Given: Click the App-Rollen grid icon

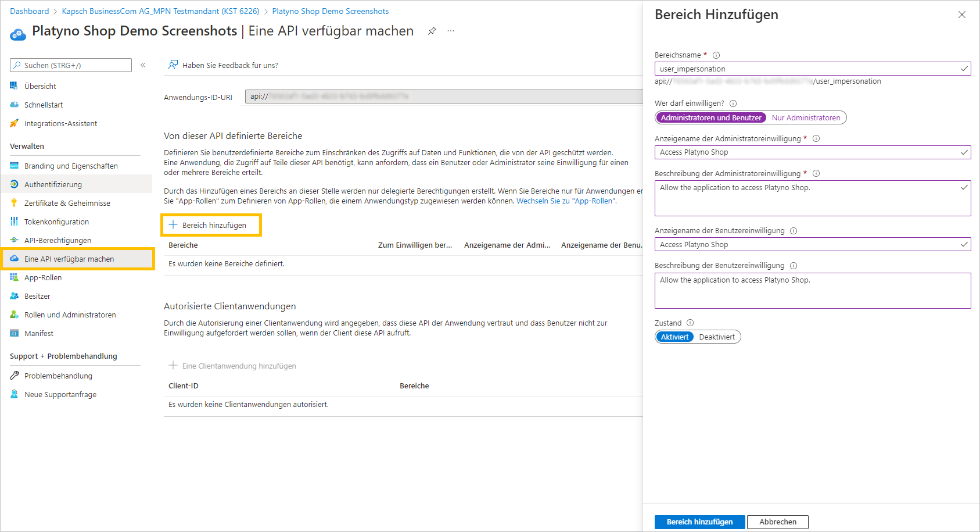Looking at the screenshot, I should click(14, 277).
